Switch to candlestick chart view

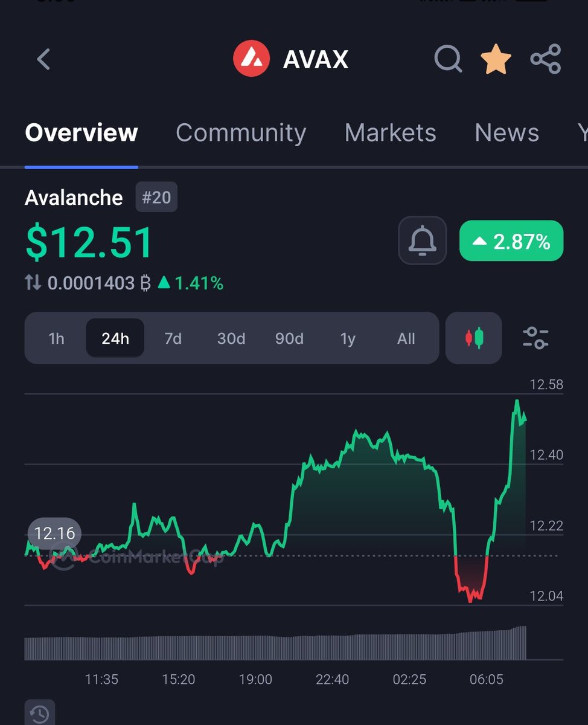click(x=474, y=338)
